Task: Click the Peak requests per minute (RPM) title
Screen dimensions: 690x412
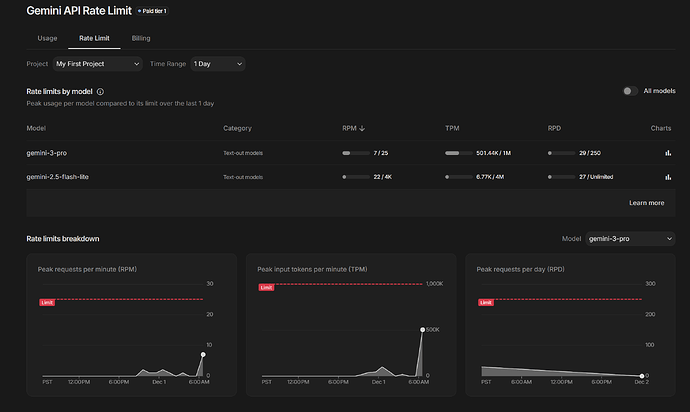Action: pos(87,269)
